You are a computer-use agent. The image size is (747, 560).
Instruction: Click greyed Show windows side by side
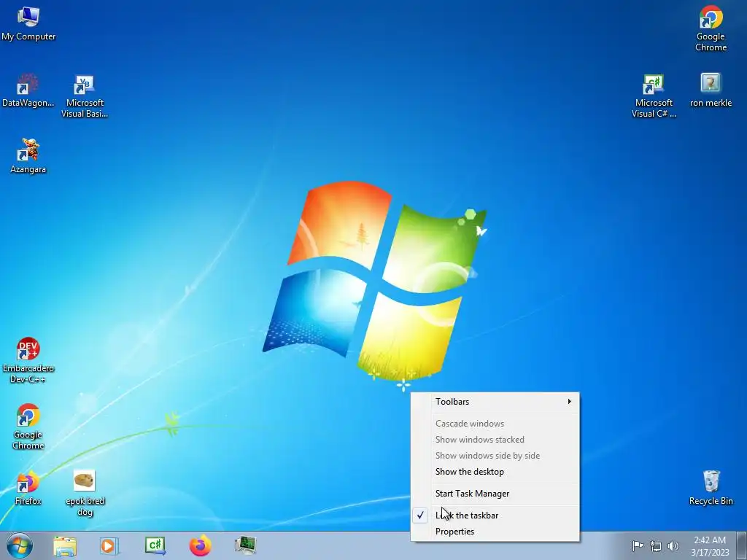coord(495,456)
